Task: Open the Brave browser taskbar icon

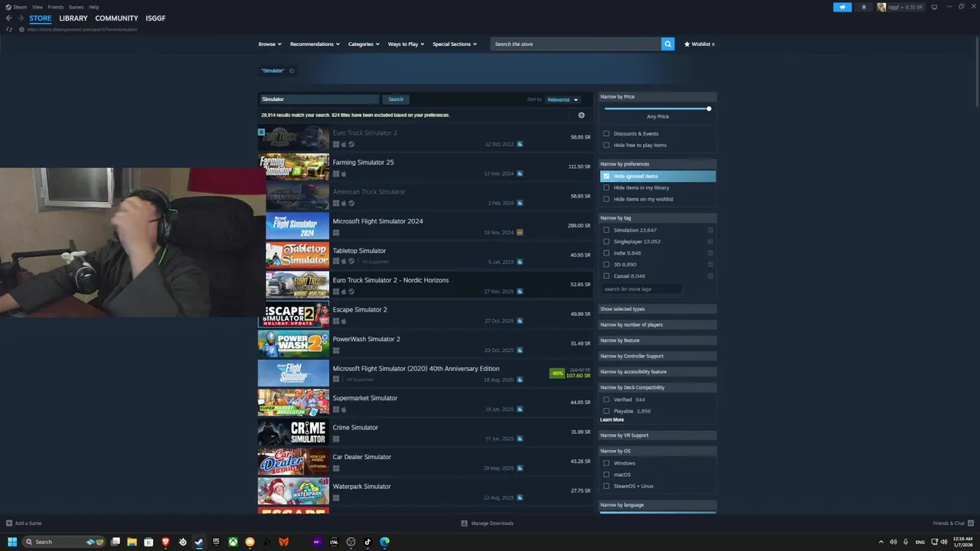Action: point(165,542)
